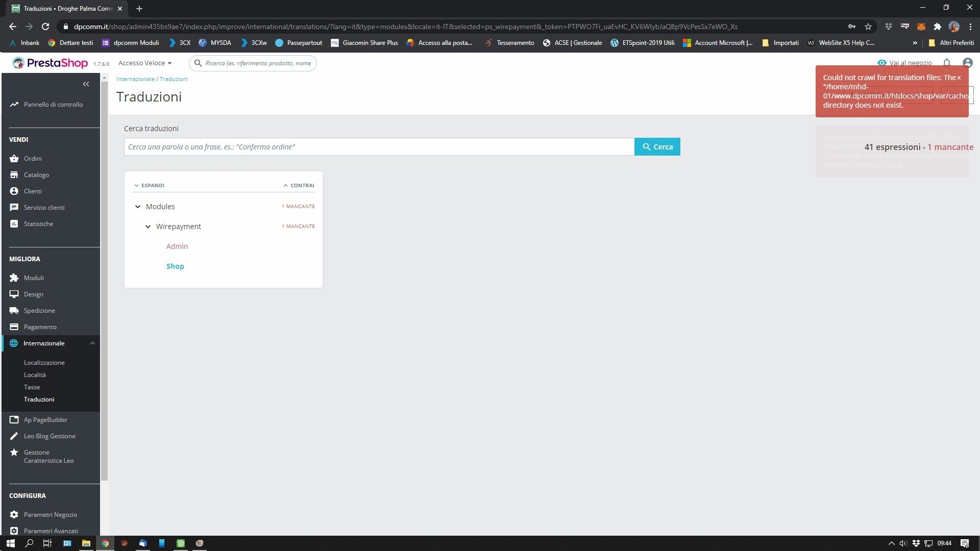Click Internazionale breadcrumb link
Screen dimensions: 980x551
coord(135,79)
